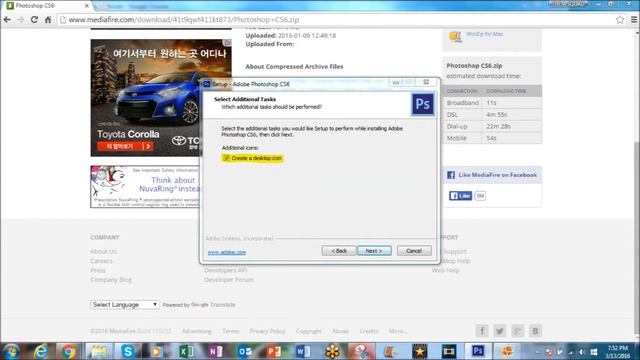
Task: Switch to the Photoshop CS6 browser tab
Action: click(46, 6)
